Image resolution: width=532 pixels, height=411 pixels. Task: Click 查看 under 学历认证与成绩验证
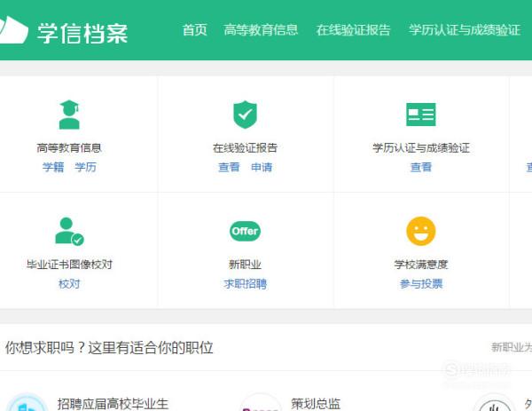[420, 167]
